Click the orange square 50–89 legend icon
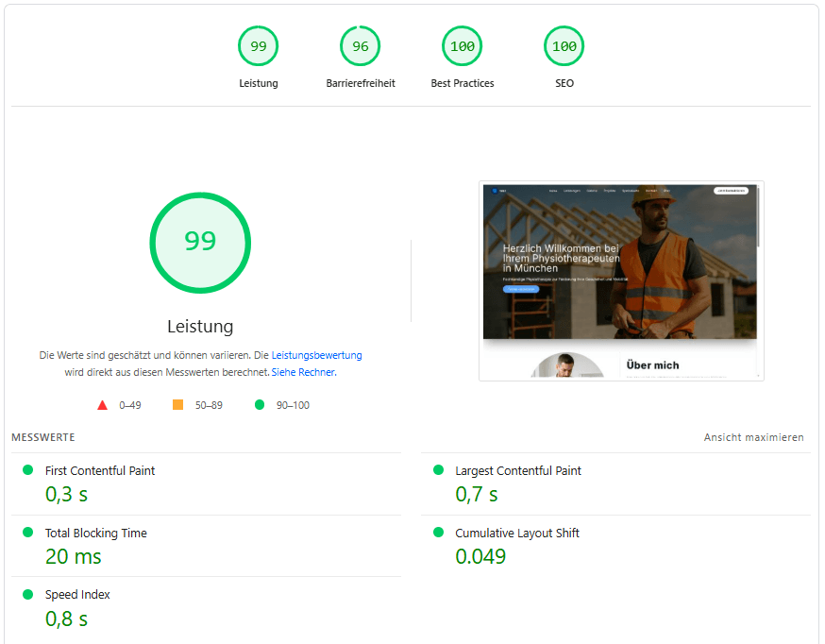825x644 pixels. point(177,405)
